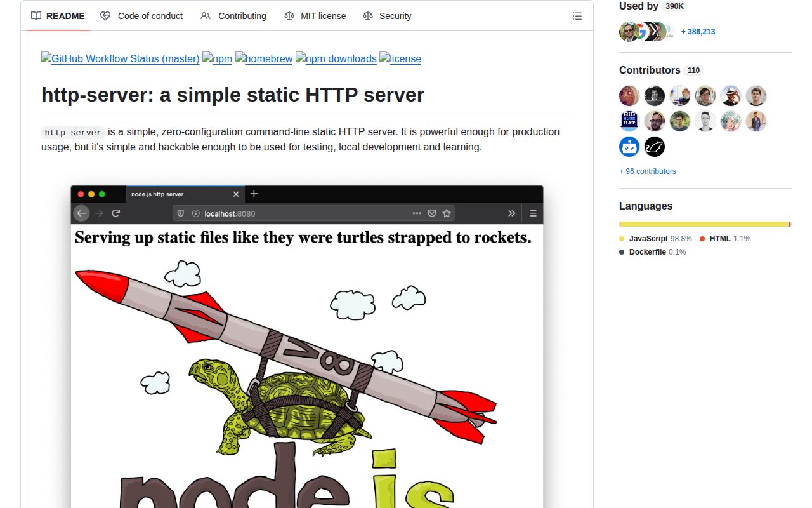Open the Contributors 110 heading link
812x508 pixels.
662,70
